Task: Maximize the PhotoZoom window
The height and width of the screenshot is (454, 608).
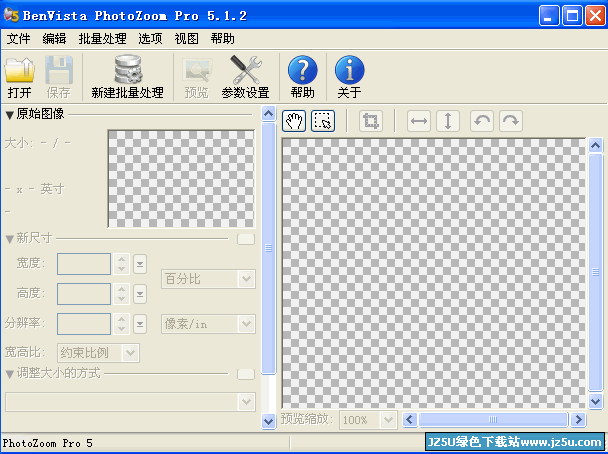Action: [572, 16]
